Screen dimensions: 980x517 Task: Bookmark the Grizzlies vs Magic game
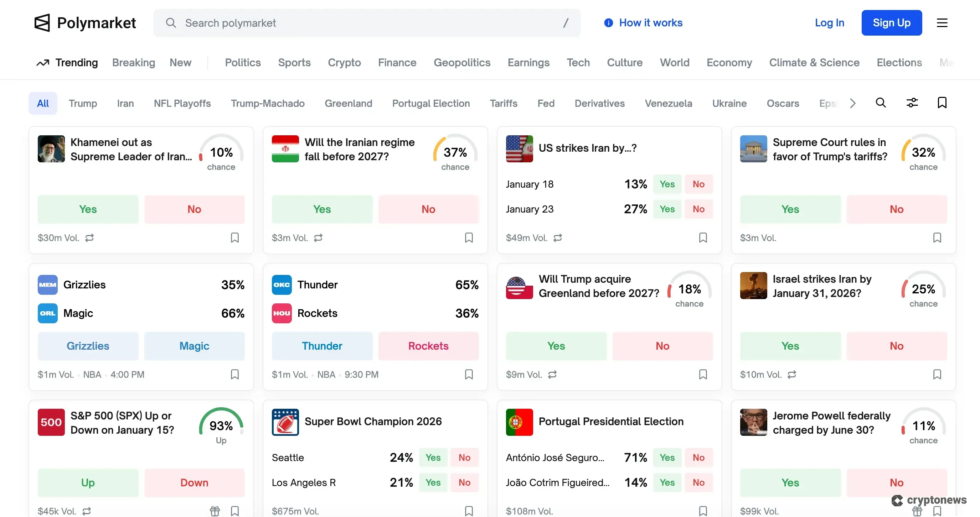[x=235, y=375]
